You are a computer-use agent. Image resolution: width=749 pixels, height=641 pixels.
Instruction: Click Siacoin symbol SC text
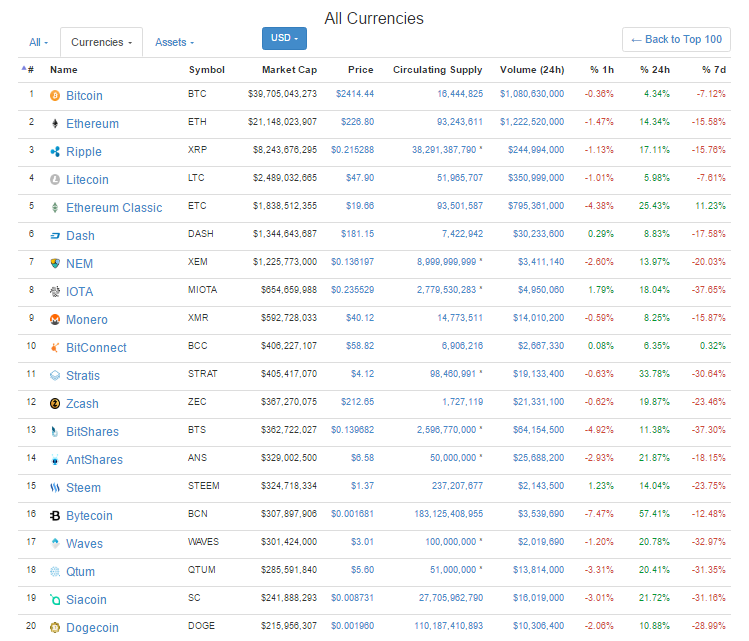coord(194,598)
